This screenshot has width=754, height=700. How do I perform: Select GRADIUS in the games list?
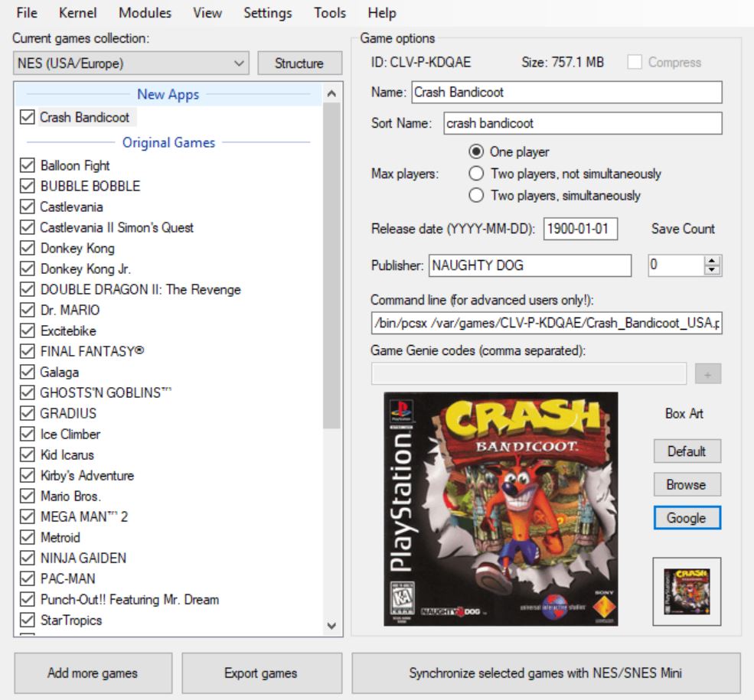point(68,413)
